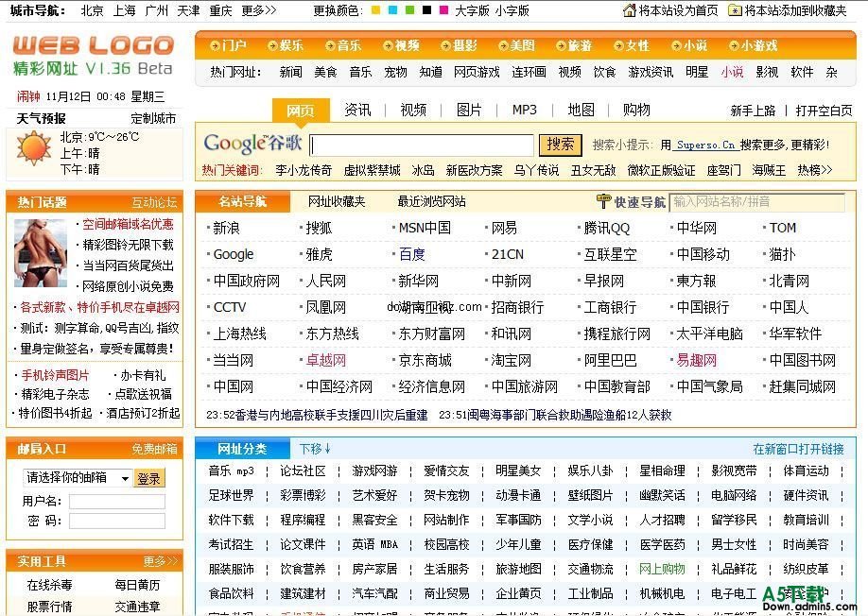Switch to the 图片 search tab
Viewport: 868px width, 616px height.
[469, 110]
